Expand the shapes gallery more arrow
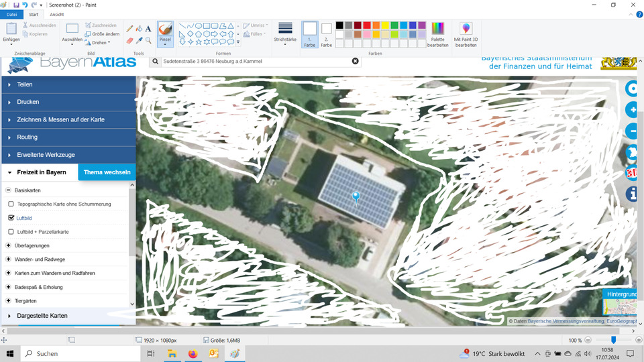The height and width of the screenshot is (362, 644). coord(238,42)
